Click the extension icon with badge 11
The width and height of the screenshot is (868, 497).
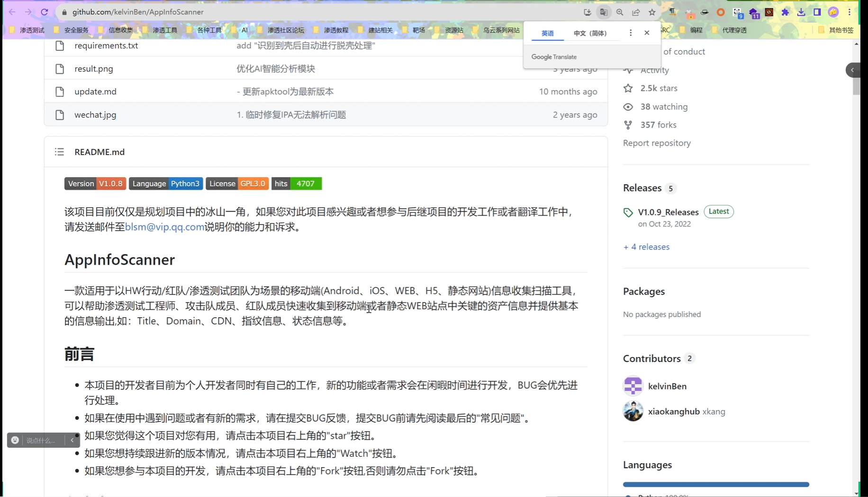753,13
